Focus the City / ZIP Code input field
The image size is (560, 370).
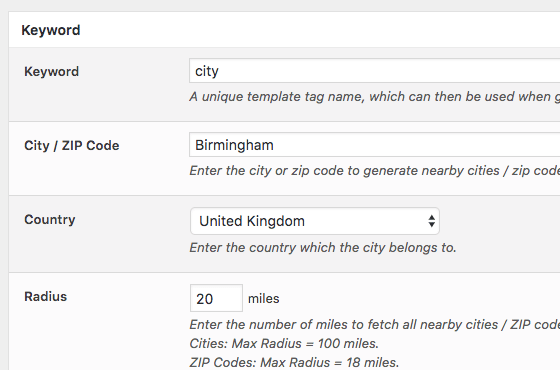point(374,145)
